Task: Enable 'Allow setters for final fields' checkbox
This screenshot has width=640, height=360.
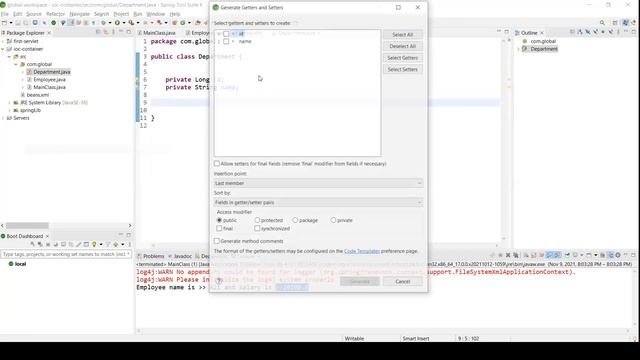Action: coord(217,164)
